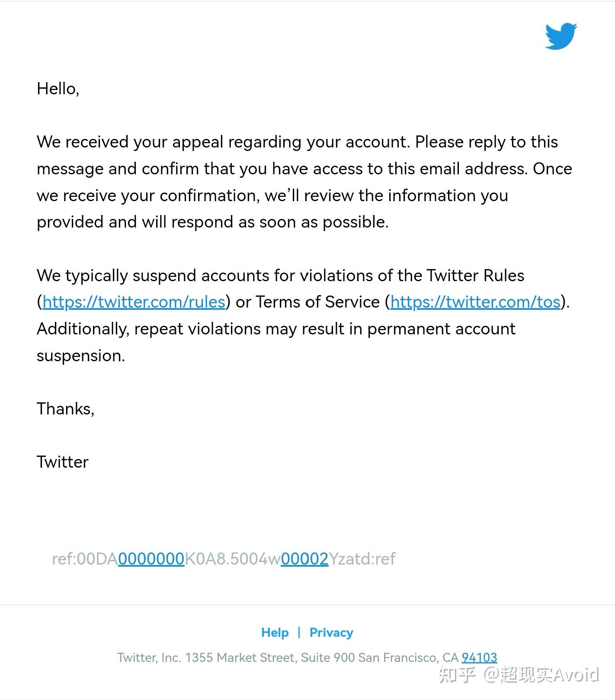
Task: Open the Privacy link in the footer
Action: pyautogui.click(x=331, y=633)
